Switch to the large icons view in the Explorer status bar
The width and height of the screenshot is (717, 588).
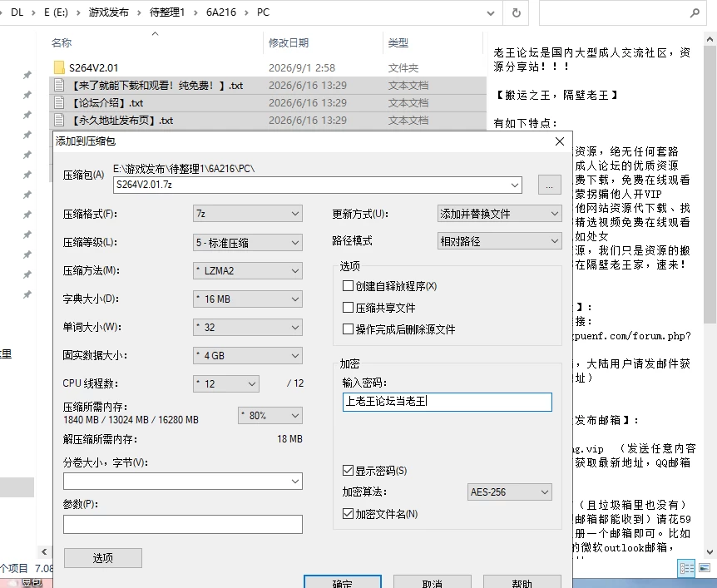[x=705, y=568]
